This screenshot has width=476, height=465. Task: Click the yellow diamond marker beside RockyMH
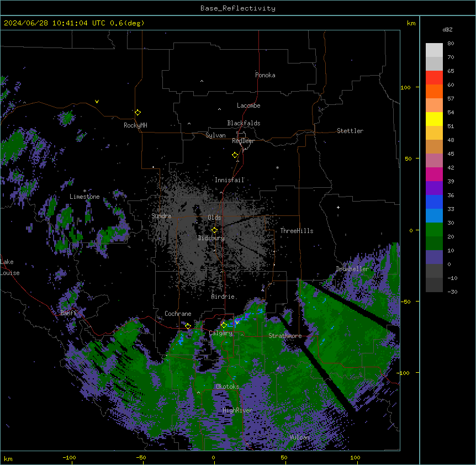point(138,113)
